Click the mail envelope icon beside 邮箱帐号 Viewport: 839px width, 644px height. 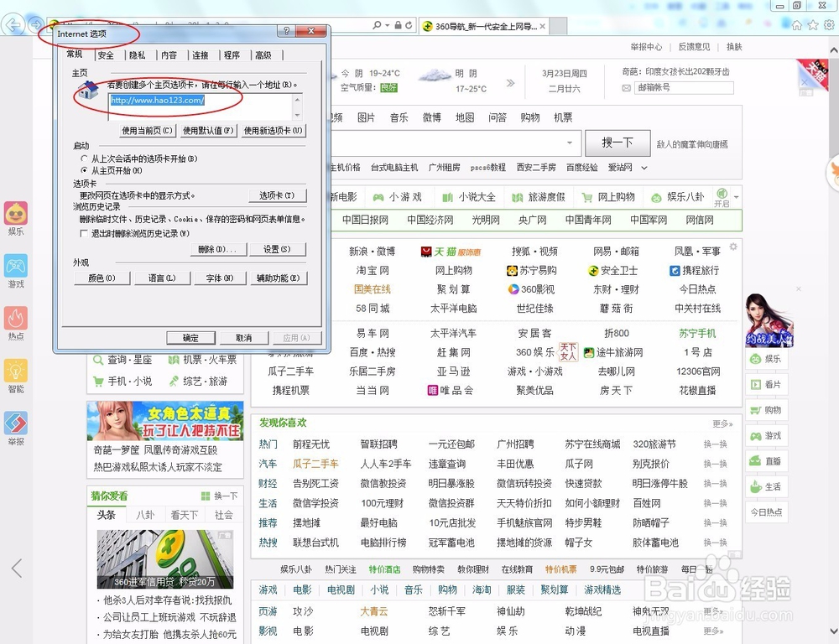point(626,88)
